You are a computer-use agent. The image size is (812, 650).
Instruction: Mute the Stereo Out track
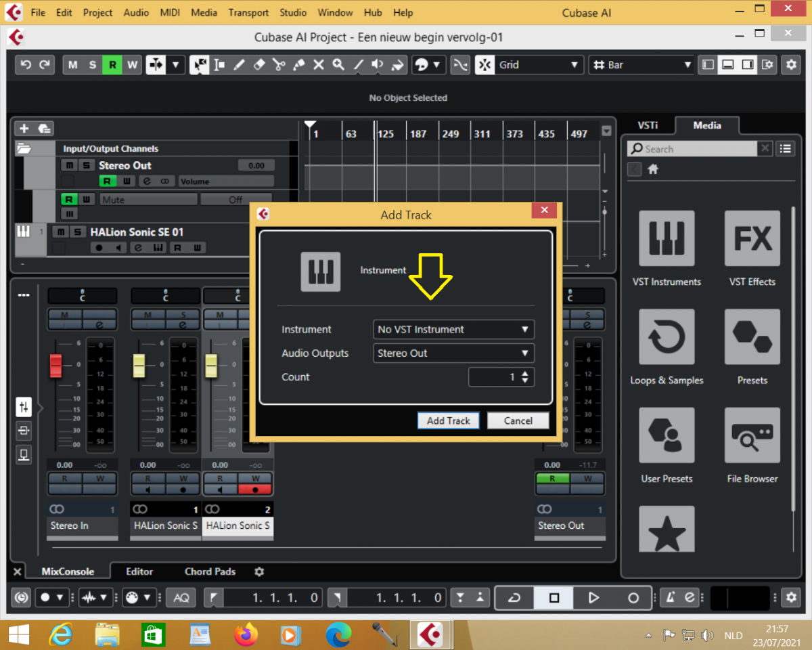tap(70, 165)
